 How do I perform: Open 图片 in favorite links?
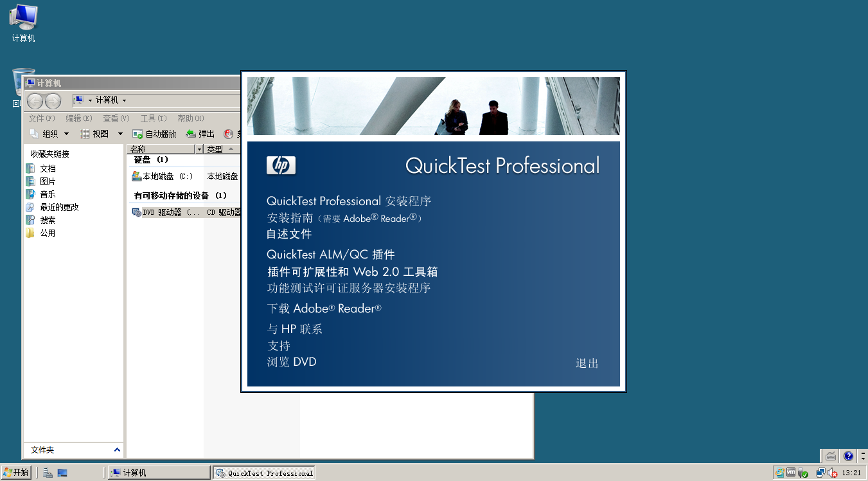[41, 181]
